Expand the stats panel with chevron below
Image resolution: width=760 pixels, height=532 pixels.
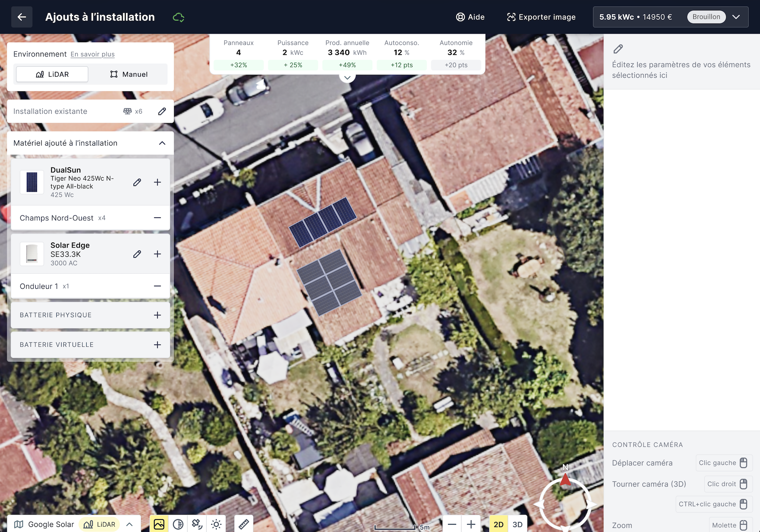[x=347, y=78]
